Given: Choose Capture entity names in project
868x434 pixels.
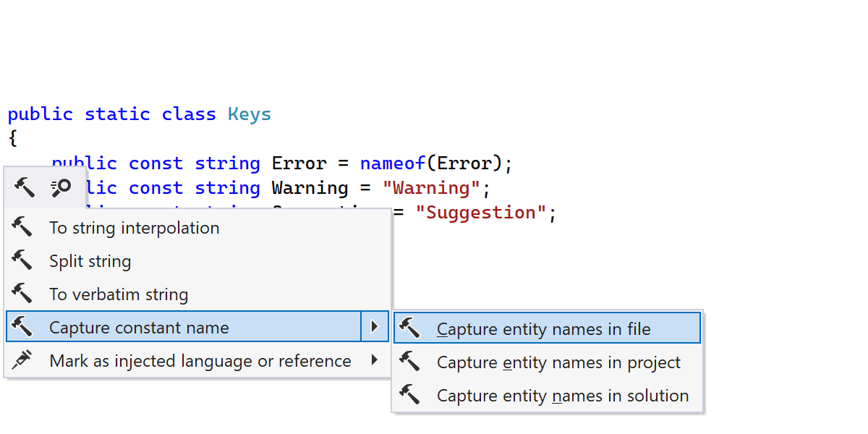Looking at the screenshot, I should coord(558,362).
